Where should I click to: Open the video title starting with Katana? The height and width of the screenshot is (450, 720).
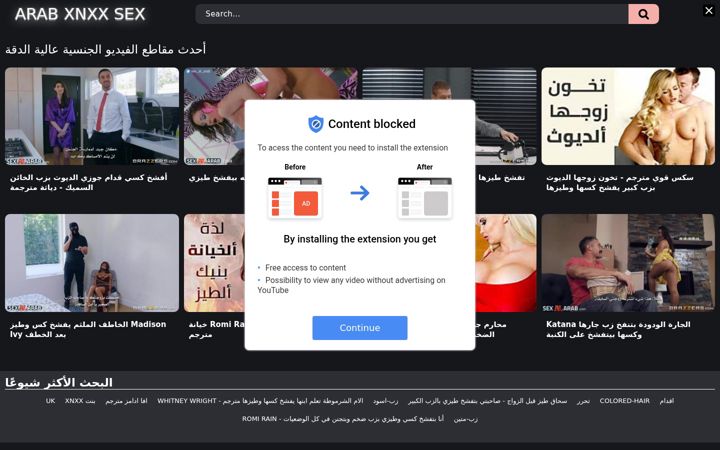[618, 329]
